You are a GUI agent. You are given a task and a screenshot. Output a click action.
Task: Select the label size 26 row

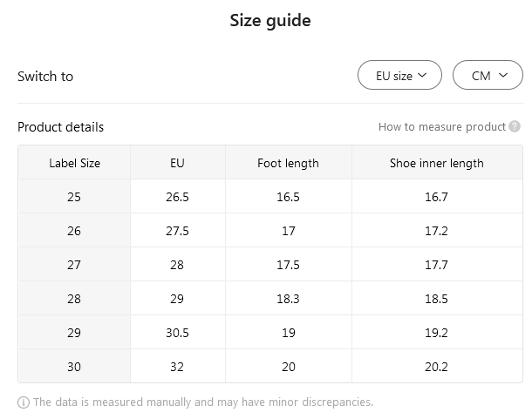(x=74, y=231)
